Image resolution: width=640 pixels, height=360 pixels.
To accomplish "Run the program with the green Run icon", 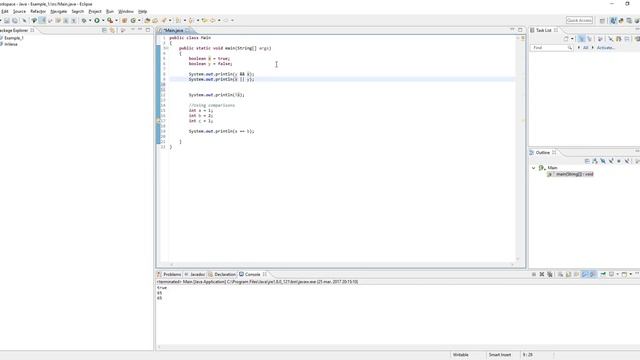I will tap(97, 20).
